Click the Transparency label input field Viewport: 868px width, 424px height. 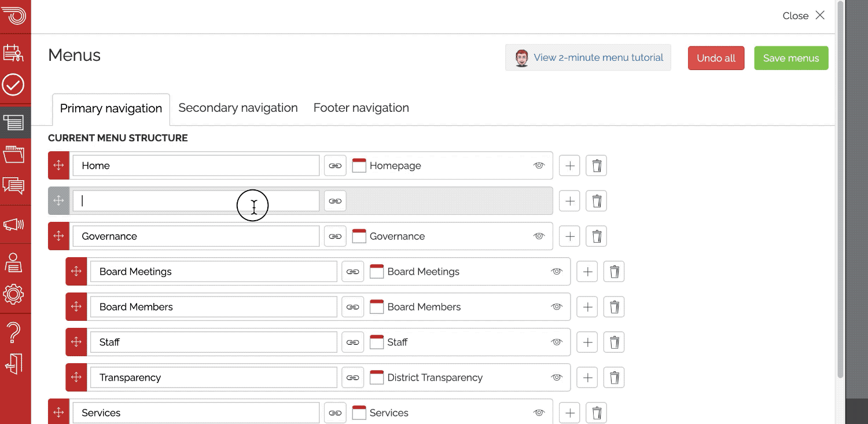(214, 378)
